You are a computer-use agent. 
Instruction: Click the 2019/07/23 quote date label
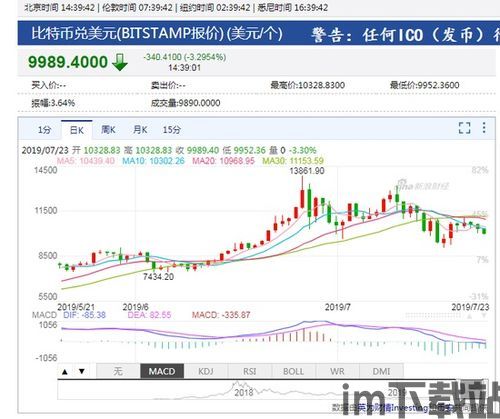coord(45,150)
